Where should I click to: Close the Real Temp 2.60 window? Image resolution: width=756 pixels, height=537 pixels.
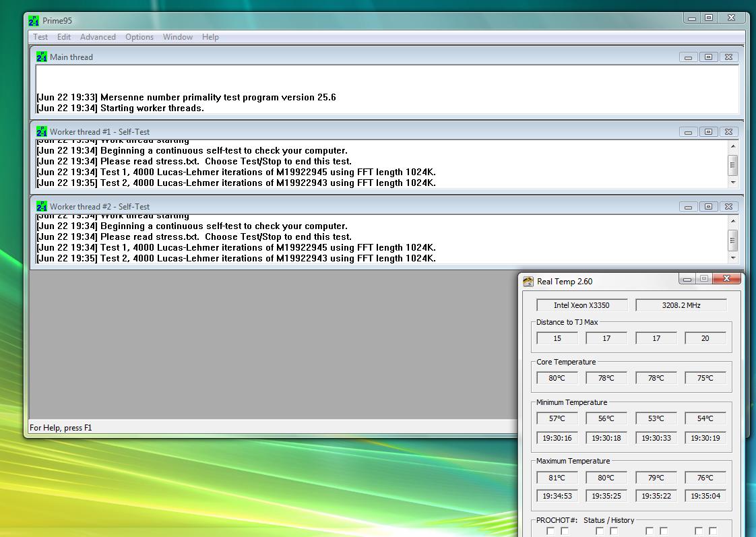click(x=726, y=279)
